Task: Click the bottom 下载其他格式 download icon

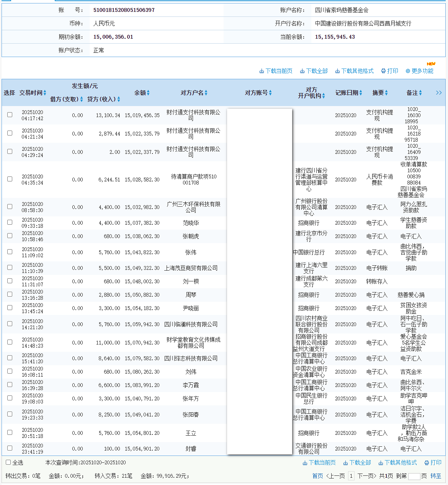Action: (381, 462)
